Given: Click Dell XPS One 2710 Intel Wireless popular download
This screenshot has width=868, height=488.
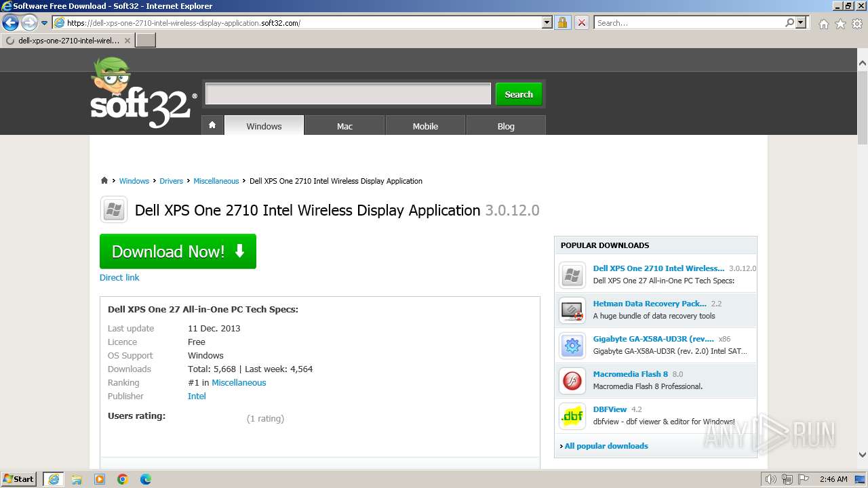Looking at the screenshot, I should tap(658, 268).
